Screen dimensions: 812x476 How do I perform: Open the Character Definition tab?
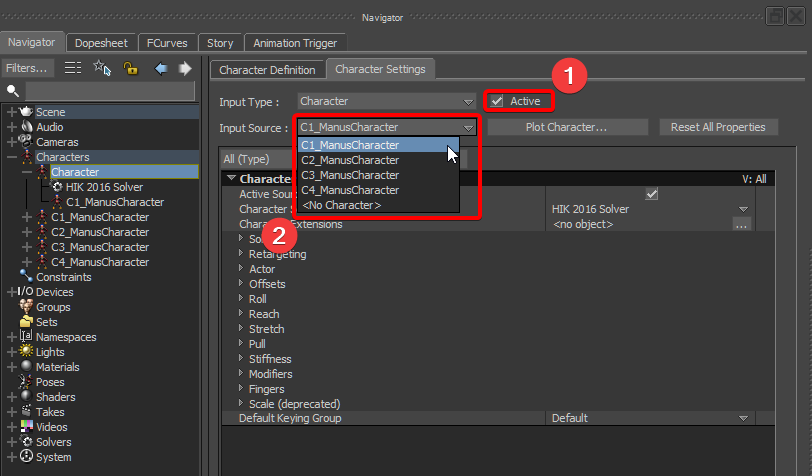click(267, 70)
